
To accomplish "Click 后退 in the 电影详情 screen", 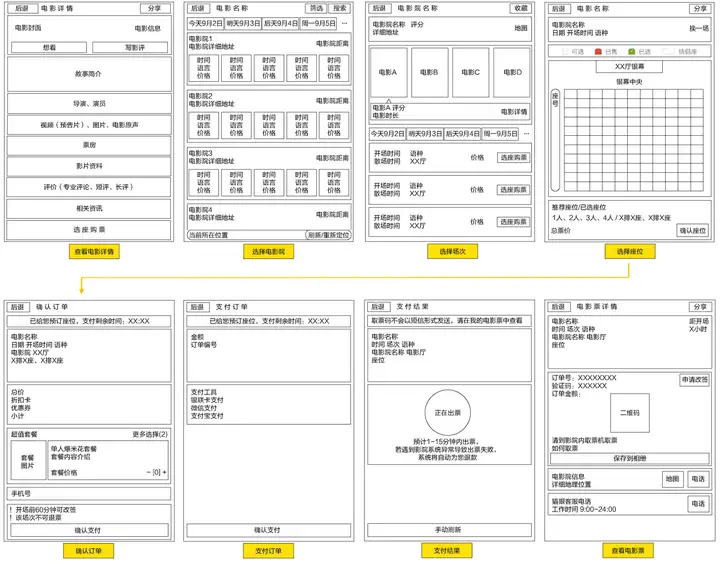I will coord(21,8).
